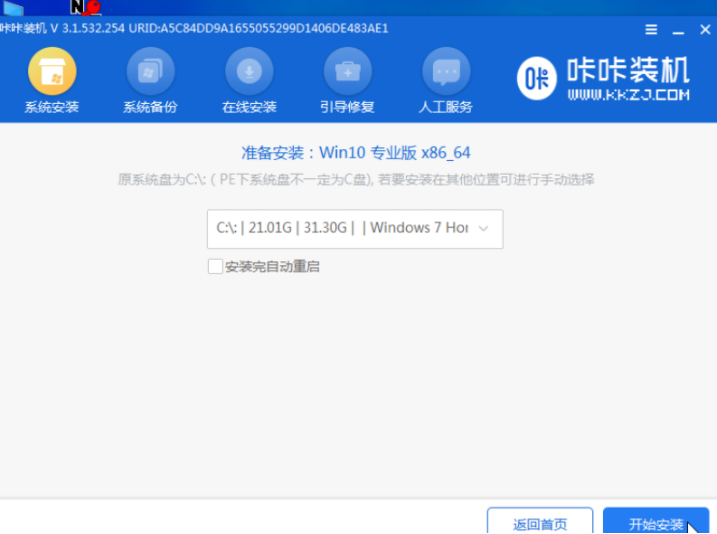This screenshot has width=717, height=534.
Task: Click the 安装完自动重启 label text
Action: [272, 267]
